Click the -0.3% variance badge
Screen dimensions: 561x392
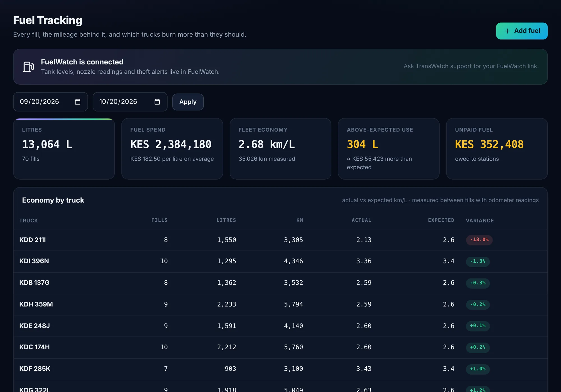[478, 283]
